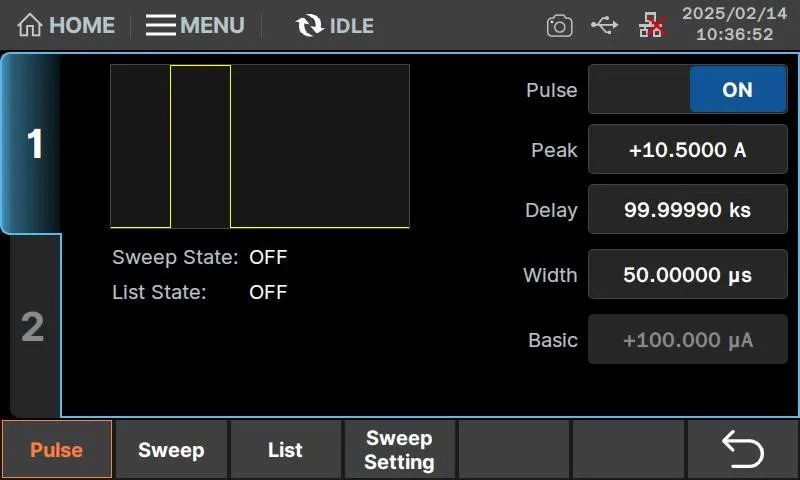The width and height of the screenshot is (800, 480).
Task: Tap the date and time display
Action: (734, 25)
